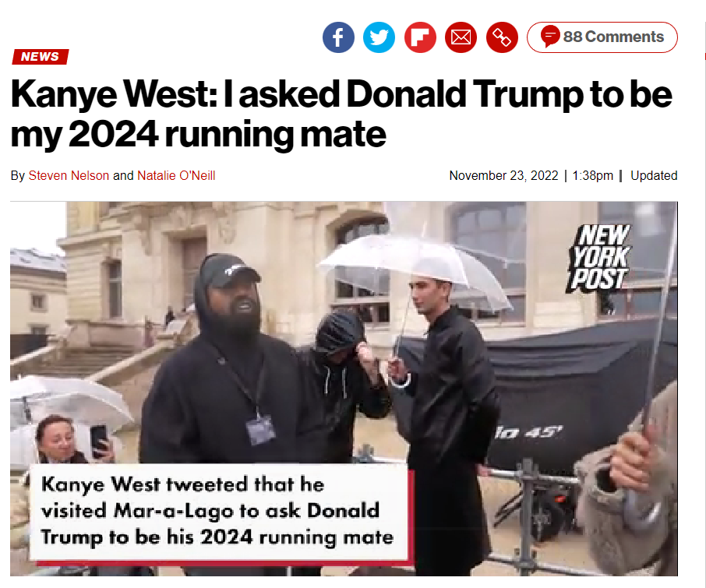Viewport: 706px width, 588px height.
Task: Open author Natalie O'Neill's page
Action: point(176,175)
